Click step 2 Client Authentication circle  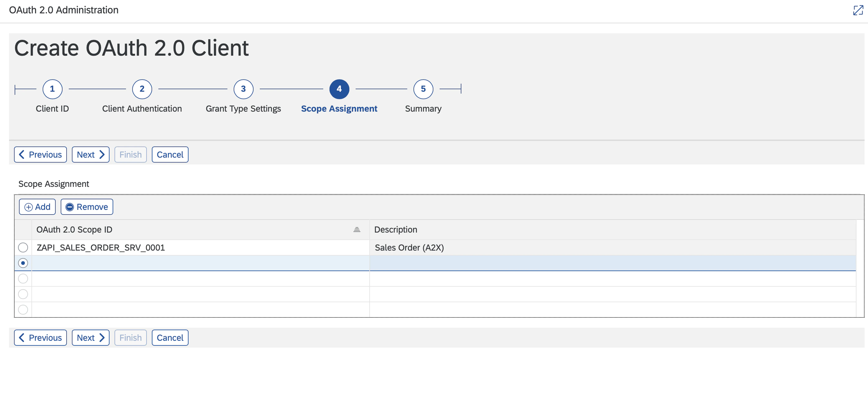point(142,89)
